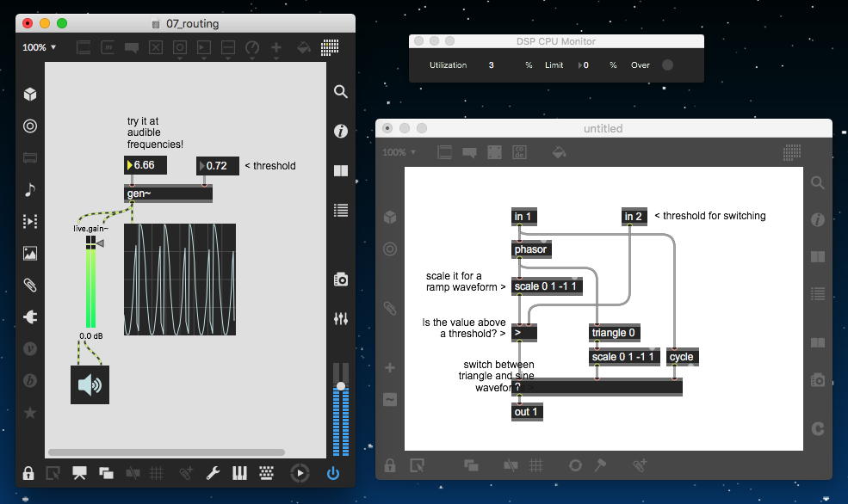Click the 0.72 threshold number box
848x504 pixels.
click(x=218, y=166)
